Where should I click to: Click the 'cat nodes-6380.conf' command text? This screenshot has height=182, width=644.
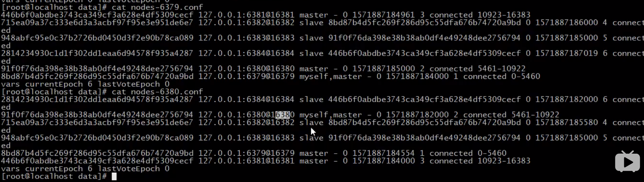157,92
